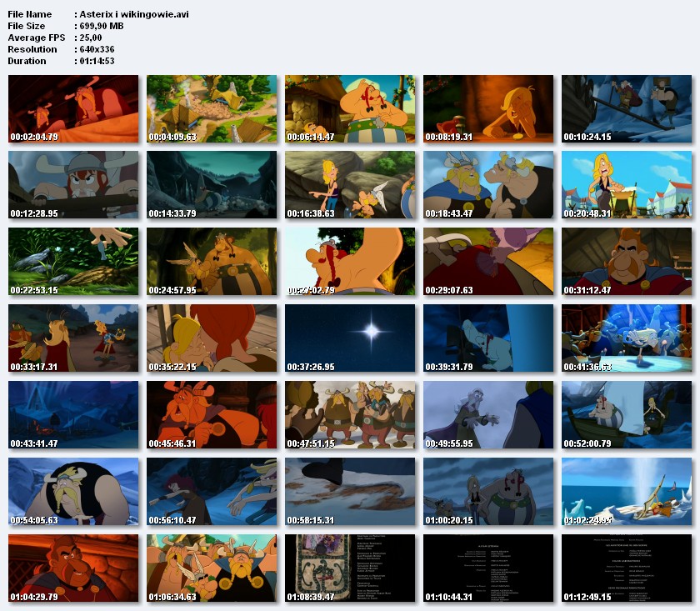
Task: Select the thumbnail stamped 00:16:38.63
Action: pos(350,185)
